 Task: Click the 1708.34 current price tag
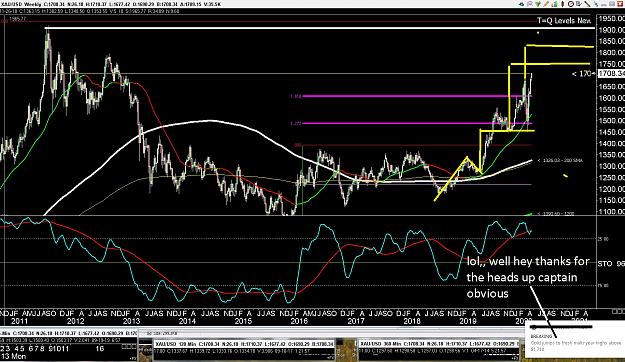[x=611, y=73]
